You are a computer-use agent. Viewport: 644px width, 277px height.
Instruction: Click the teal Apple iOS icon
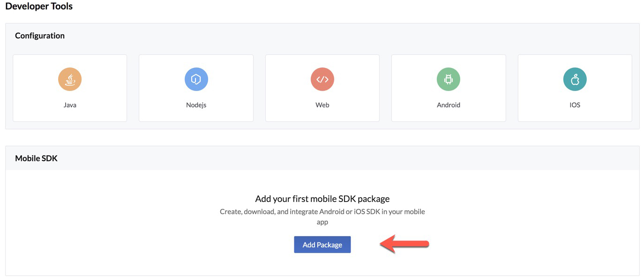click(x=575, y=79)
